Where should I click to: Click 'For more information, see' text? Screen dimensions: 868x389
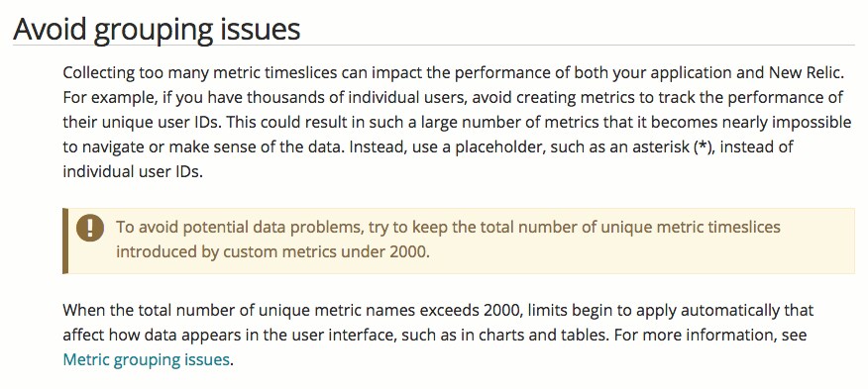[x=716, y=335]
